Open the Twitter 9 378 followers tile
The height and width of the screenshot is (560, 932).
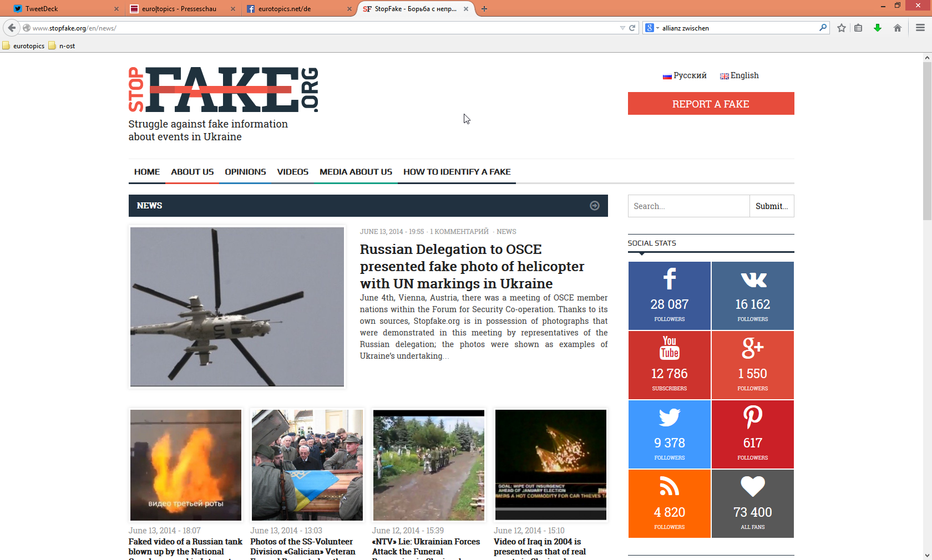point(670,434)
